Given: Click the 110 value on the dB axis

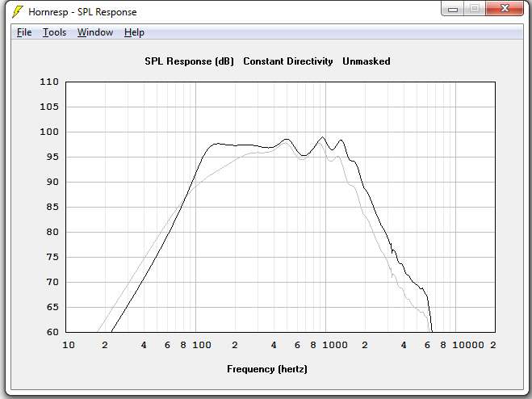Looking at the screenshot, I should 49,82.
